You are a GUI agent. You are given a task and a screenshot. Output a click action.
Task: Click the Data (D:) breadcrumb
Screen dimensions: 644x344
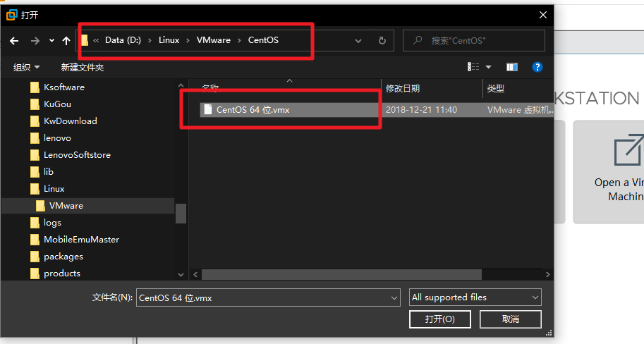123,40
